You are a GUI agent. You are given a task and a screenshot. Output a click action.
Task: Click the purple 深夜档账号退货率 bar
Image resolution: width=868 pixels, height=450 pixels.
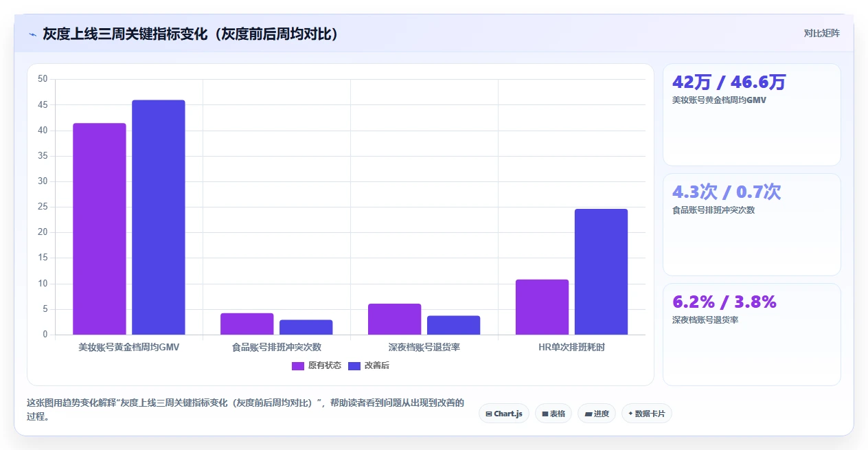395,319
